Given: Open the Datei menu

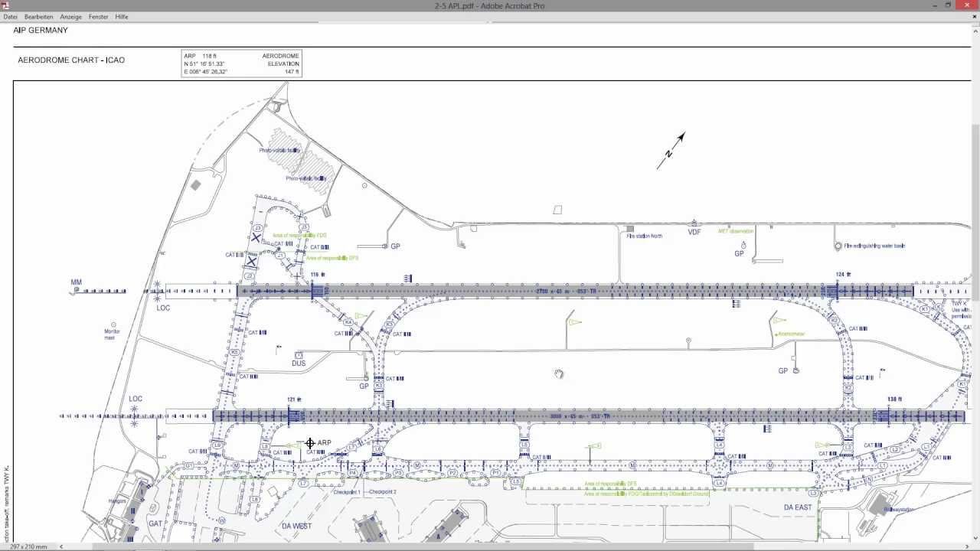Looking at the screenshot, I should click(x=10, y=17).
